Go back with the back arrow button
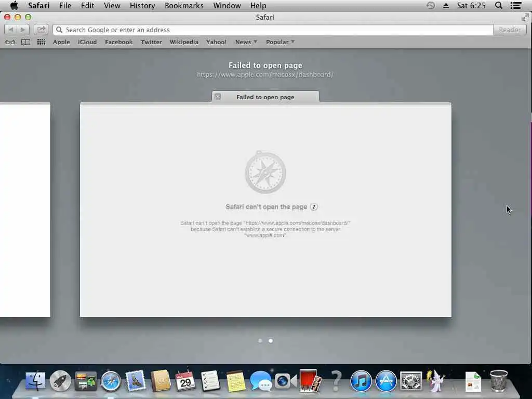Viewport: 532px width, 399px height. (x=10, y=30)
